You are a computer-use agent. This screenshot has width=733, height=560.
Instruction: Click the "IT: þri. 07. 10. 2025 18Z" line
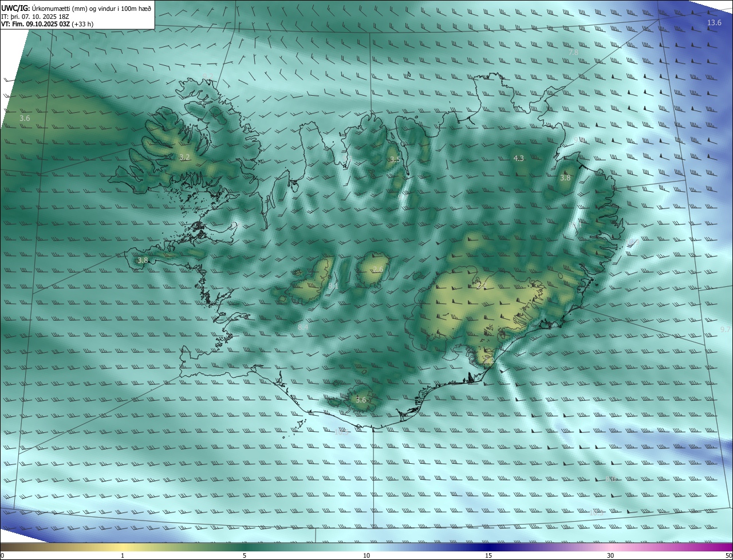coord(35,16)
